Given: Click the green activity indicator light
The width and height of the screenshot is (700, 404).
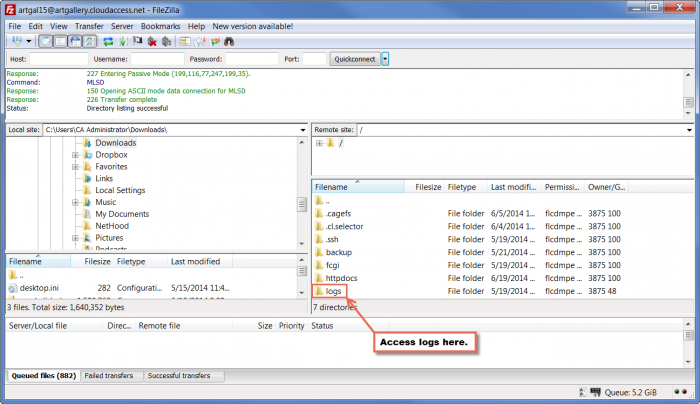Looking at the screenshot, I should 677,392.
